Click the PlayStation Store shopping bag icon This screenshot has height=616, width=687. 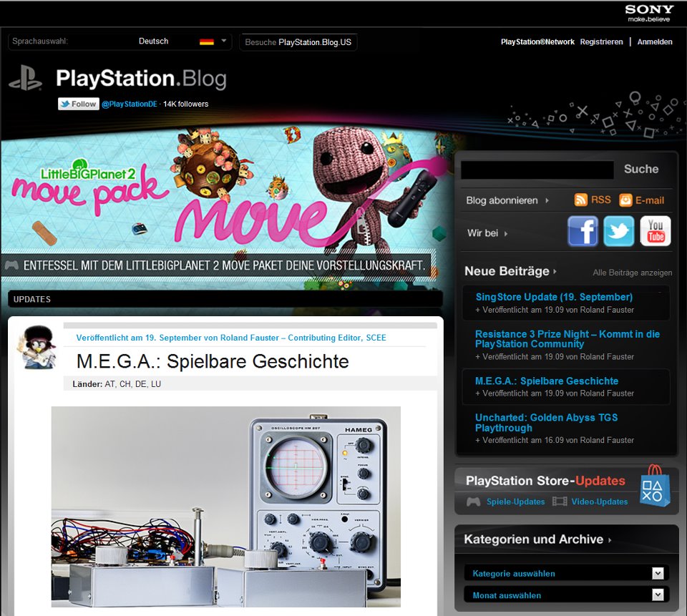[655, 486]
